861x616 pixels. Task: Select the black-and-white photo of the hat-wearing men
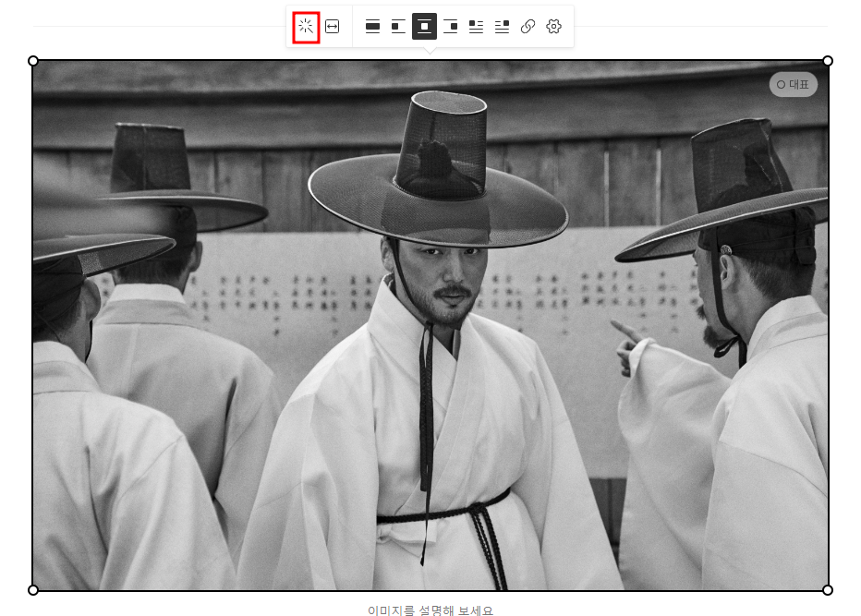(430, 326)
